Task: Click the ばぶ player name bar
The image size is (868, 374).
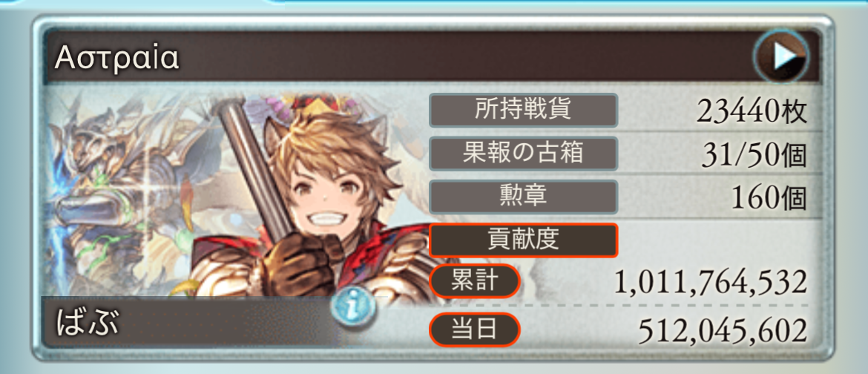Action: [x=188, y=323]
